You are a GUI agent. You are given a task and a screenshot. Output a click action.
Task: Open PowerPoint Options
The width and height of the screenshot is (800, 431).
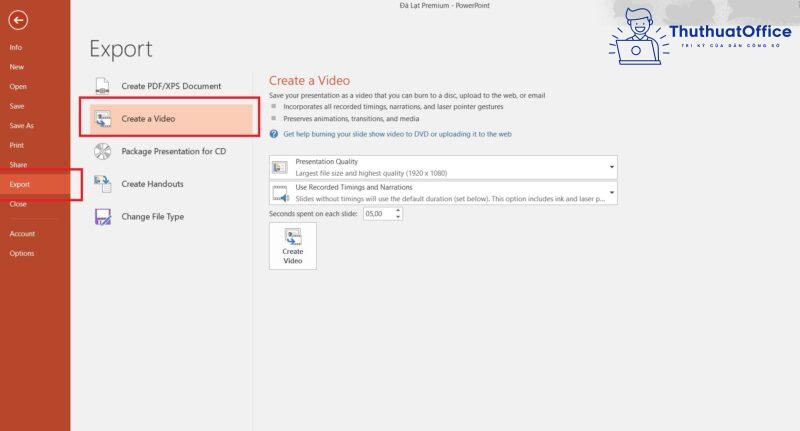pos(22,253)
